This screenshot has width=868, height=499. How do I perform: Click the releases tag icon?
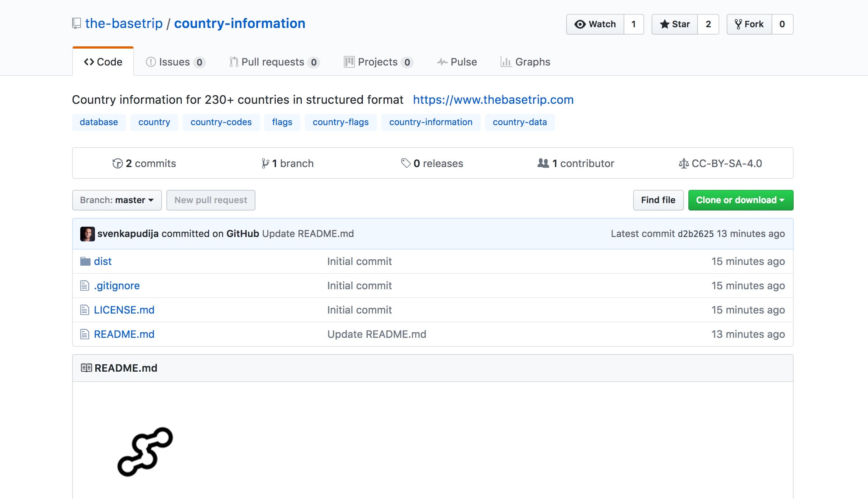(x=405, y=163)
